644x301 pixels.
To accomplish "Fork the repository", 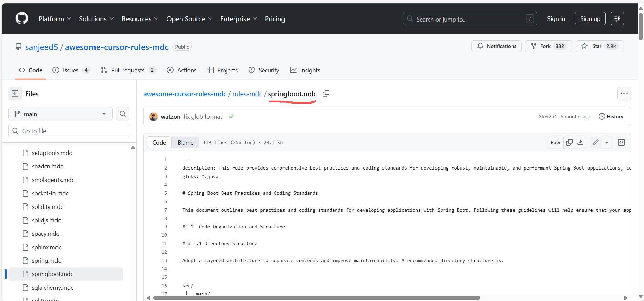I will tap(548, 46).
